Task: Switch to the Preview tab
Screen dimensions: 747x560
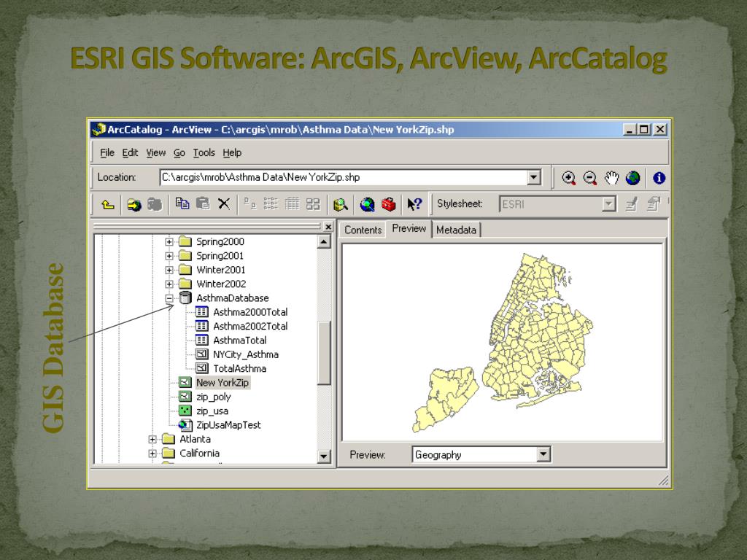Action: (x=409, y=228)
